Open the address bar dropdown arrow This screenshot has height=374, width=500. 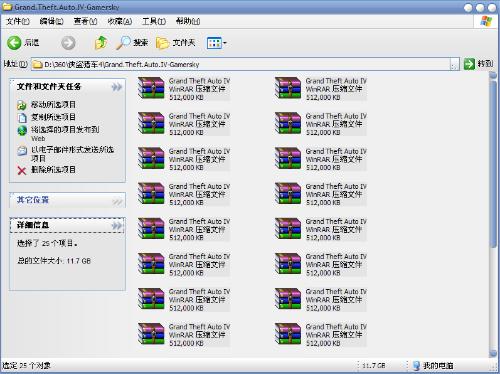pyautogui.click(x=454, y=64)
